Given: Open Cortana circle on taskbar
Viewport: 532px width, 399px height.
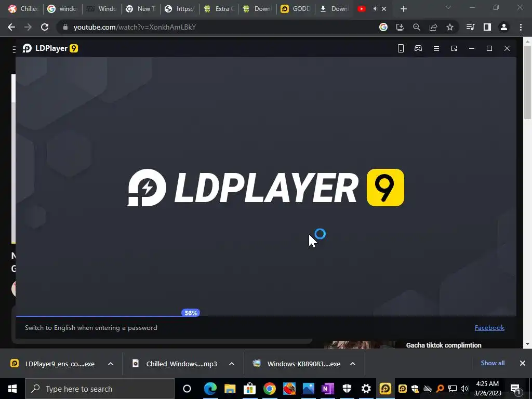Looking at the screenshot, I should coord(187,389).
